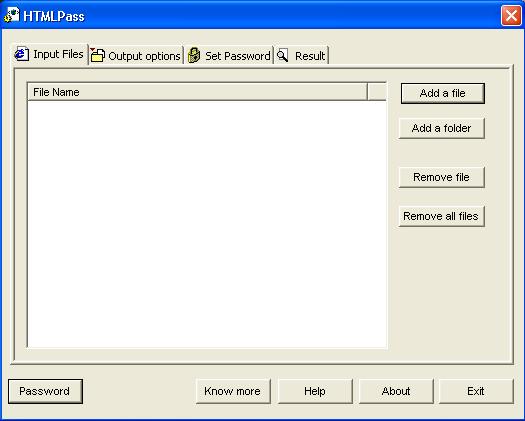Click Remove all files button
The width and height of the screenshot is (525, 421).
point(442,216)
